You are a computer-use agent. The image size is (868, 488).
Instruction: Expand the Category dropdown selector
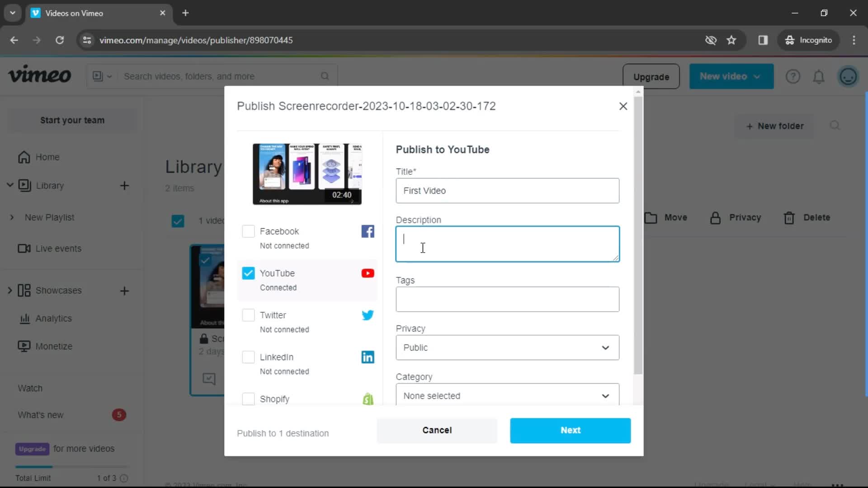(507, 396)
